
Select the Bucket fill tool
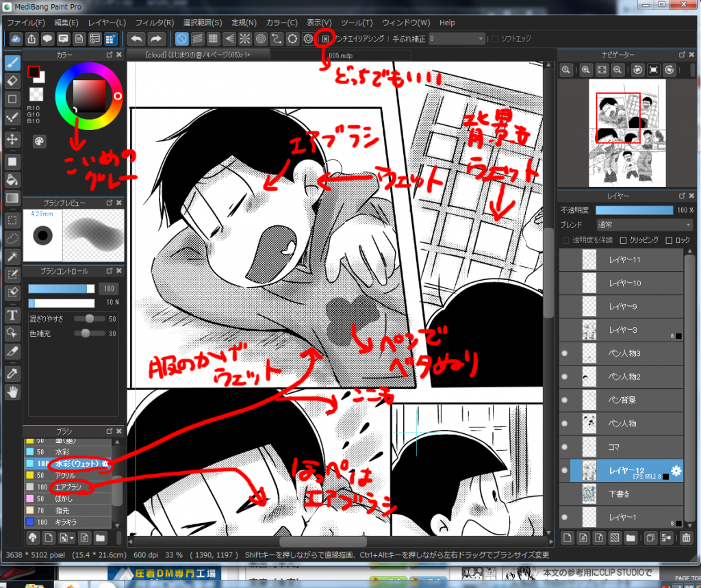point(12,180)
